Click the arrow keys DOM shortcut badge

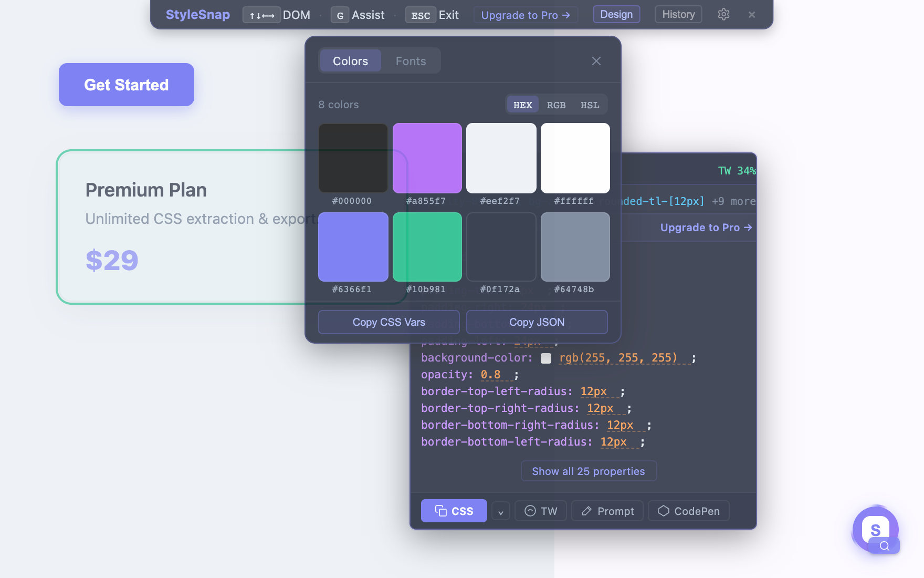click(261, 15)
